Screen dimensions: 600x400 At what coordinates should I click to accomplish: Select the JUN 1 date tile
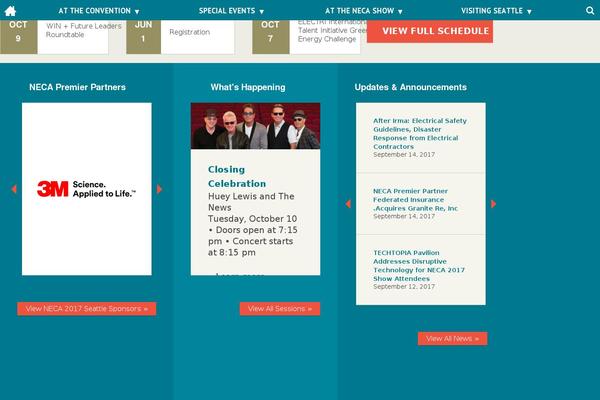point(143,37)
